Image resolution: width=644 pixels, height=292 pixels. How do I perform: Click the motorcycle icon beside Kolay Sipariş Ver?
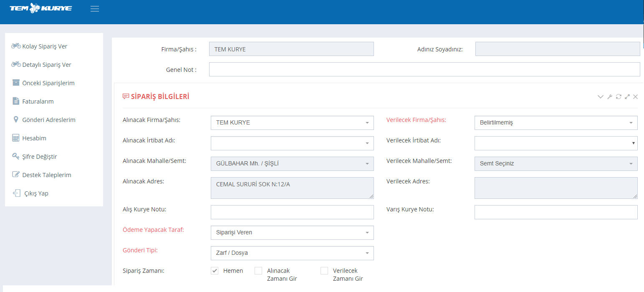[16, 46]
